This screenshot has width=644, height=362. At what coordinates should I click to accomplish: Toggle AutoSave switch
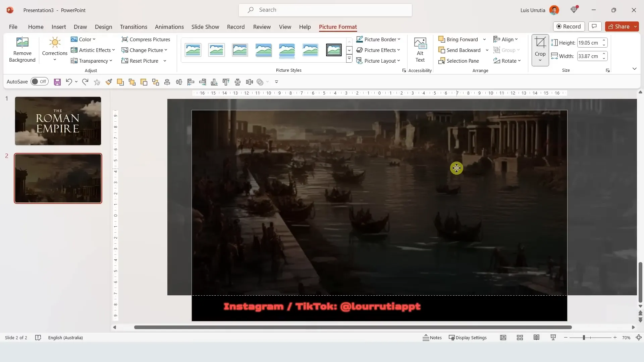click(x=39, y=81)
